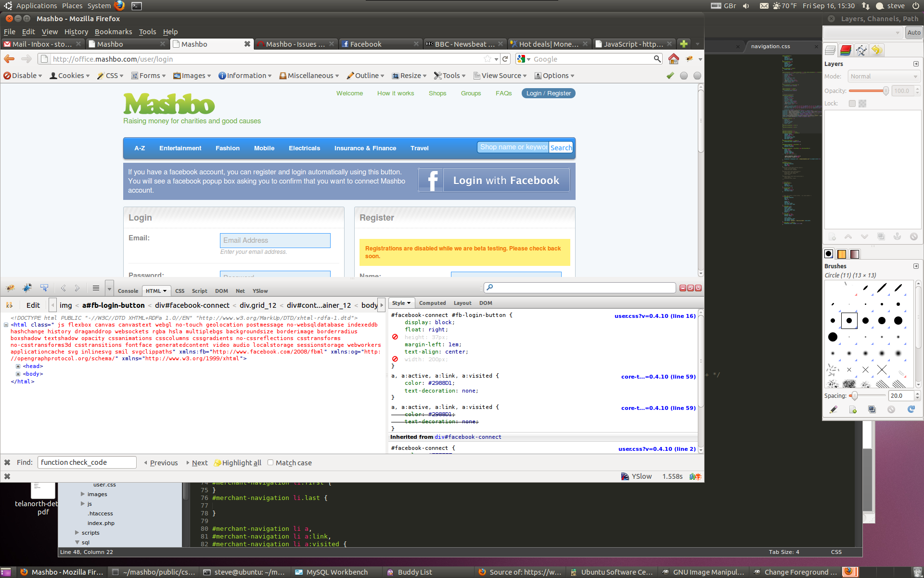Click the Firebug inspect element arrow icon
This screenshot has height=578, width=924.
click(x=44, y=288)
